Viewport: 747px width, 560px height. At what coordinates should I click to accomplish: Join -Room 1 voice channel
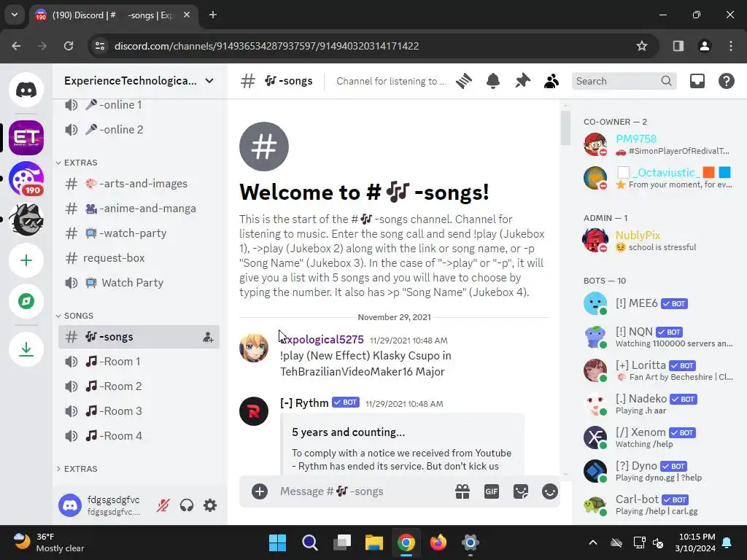tap(139, 362)
